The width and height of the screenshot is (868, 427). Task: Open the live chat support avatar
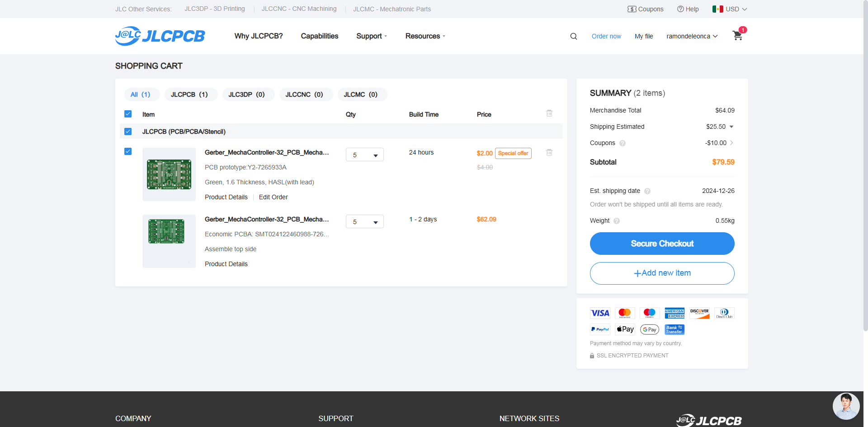coord(846,406)
